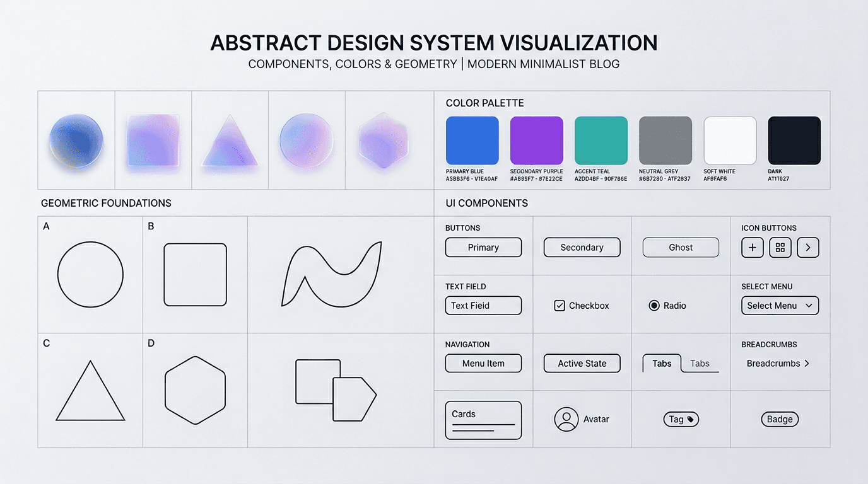Select the Primary Blue color swatch
The image size is (868, 484).
[x=472, y=140]
